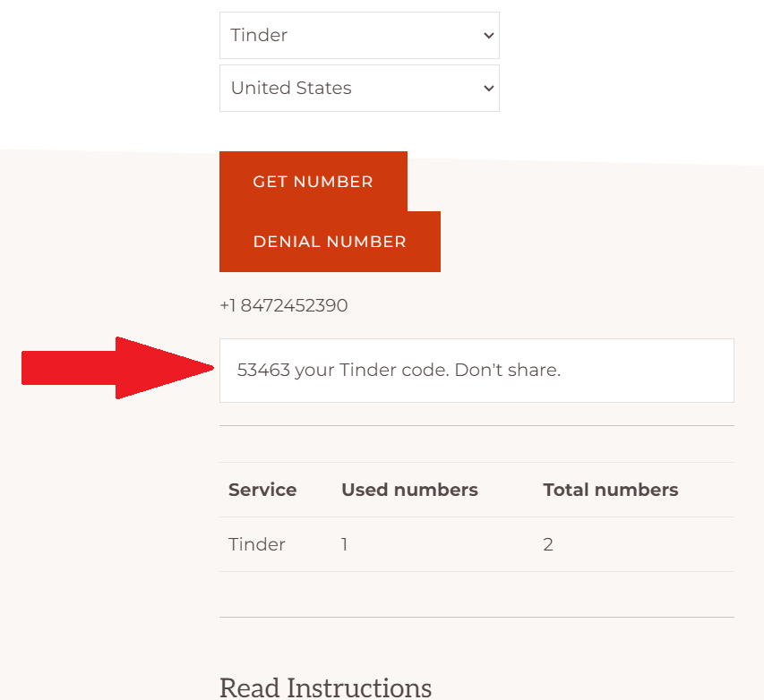Click the Used numbers column header
Screen dimensions: 764x700
(x=409, y=491)
